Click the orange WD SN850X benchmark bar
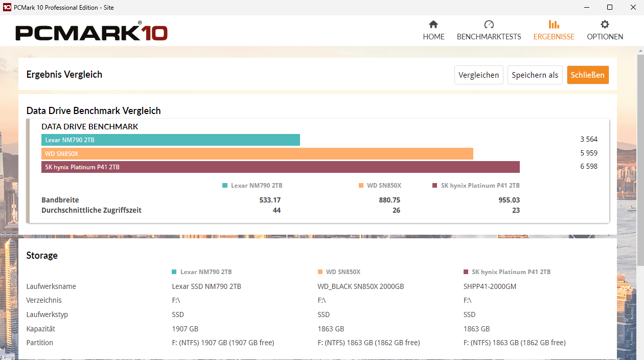 pyautogui.click(x=257, y=153)
